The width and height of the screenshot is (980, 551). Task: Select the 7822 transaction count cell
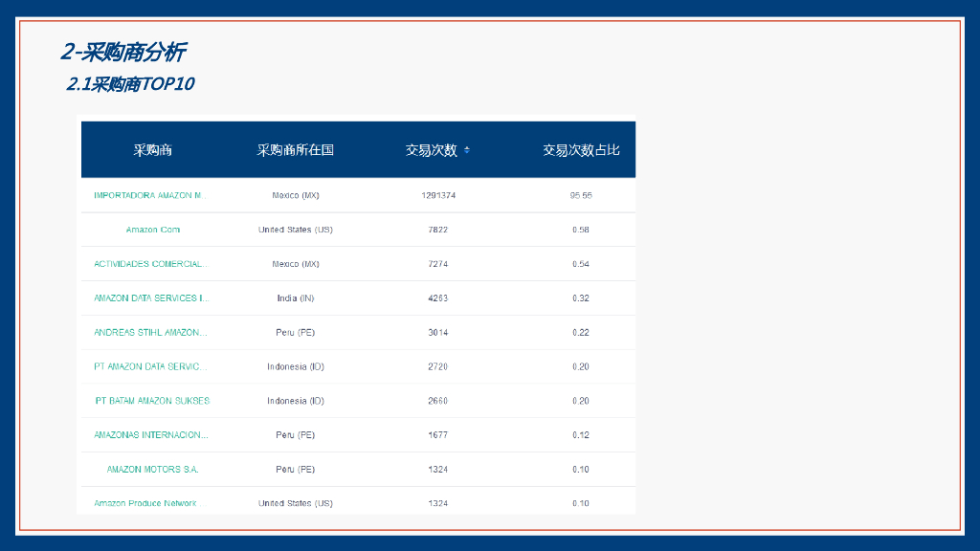pos(438,230)
